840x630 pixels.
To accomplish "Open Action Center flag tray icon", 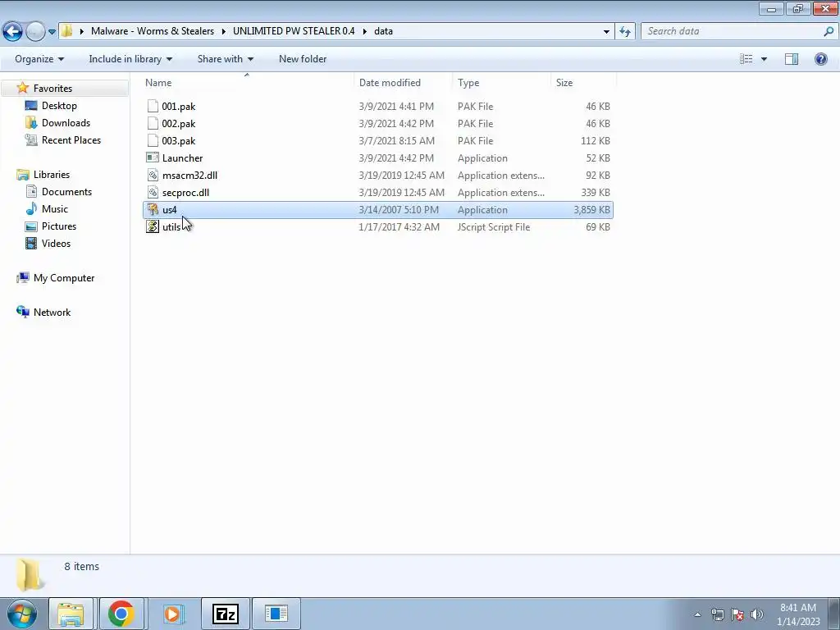I will (737, 614).
